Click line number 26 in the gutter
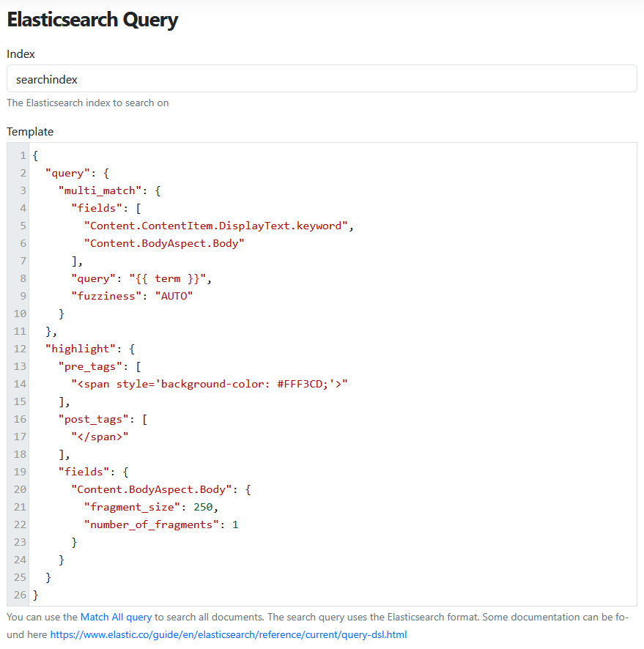This screenshot has height=649, width=644. [20, 595]
